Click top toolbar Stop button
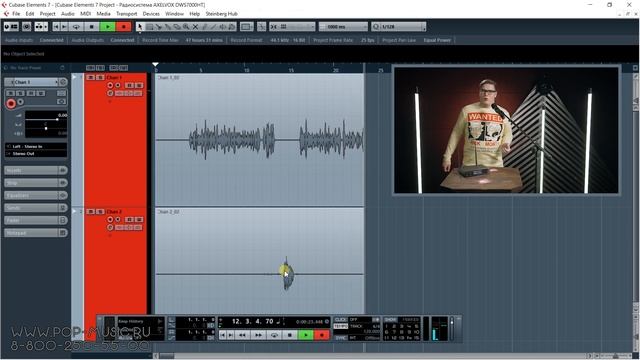Screen dimensions: 640x360 [x=92, y=27]
